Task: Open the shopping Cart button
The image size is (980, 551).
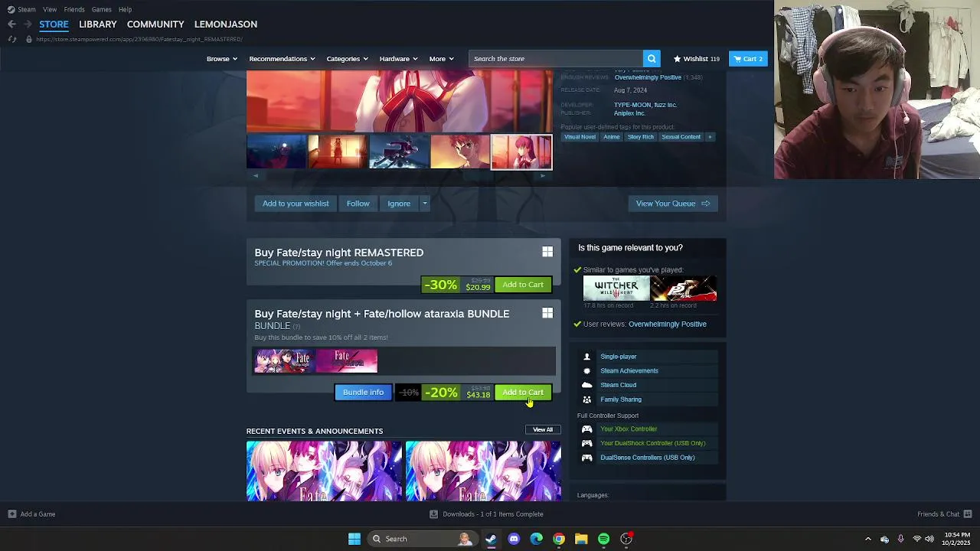Action: pos(748,59)
